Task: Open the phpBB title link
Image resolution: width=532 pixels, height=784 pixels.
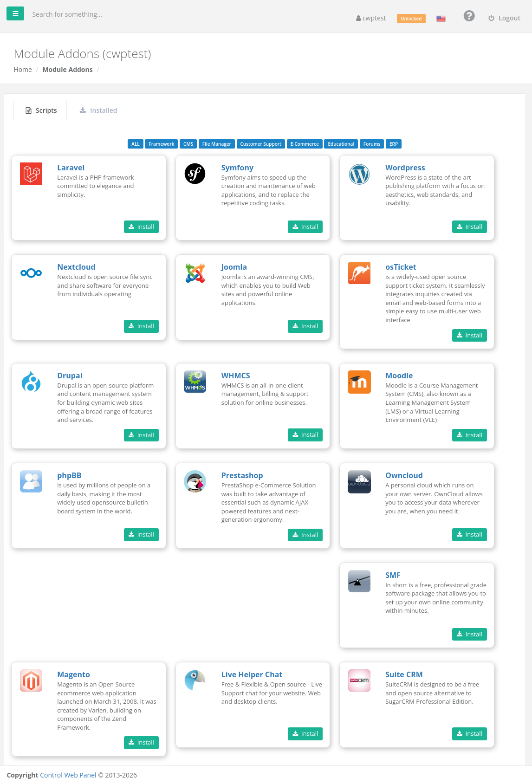Action: 69,475
